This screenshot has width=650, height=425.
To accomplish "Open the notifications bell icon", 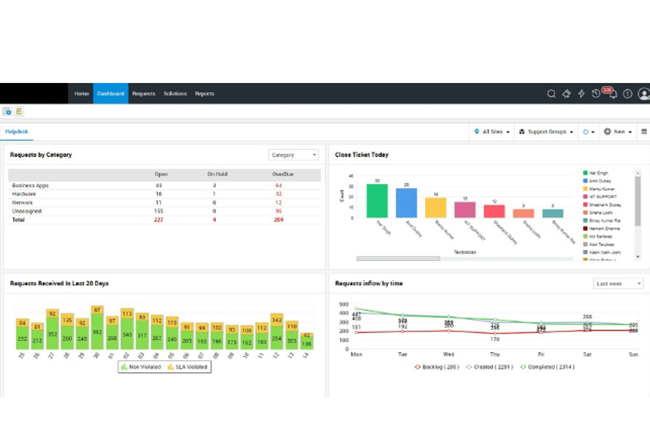I will [612, 94].
